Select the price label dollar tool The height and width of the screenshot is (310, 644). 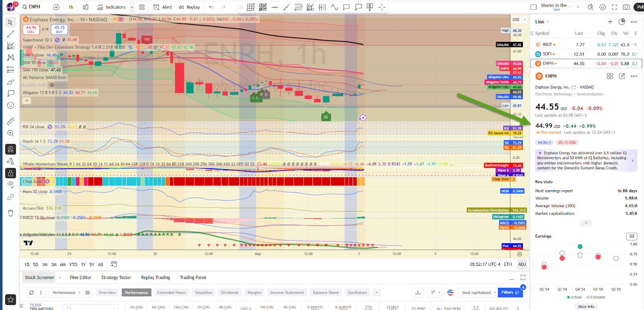(370, 7)
